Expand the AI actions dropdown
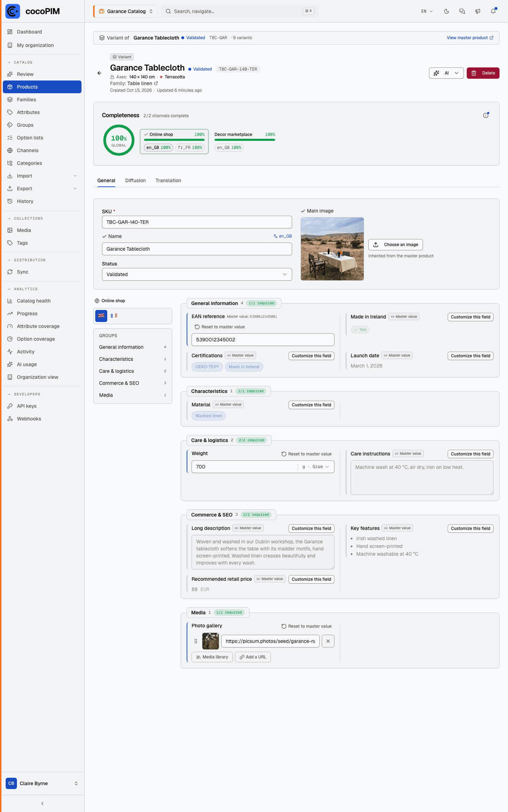Viewport: 508px width, 812px height. 446,73
